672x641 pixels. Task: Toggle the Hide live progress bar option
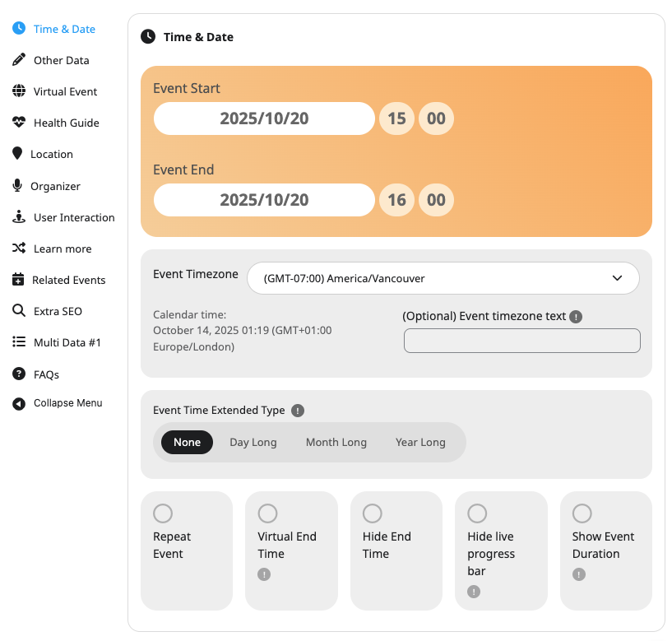tap(477, 513)
